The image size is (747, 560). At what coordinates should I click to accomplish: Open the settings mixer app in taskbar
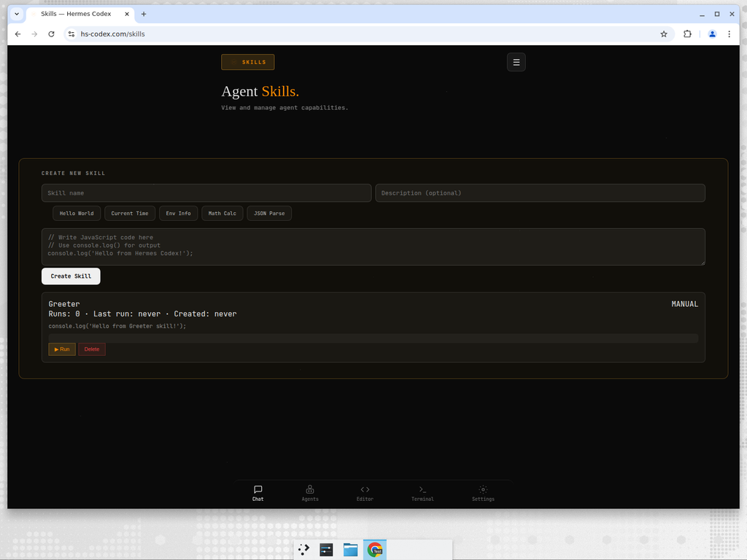click(326, 550)
